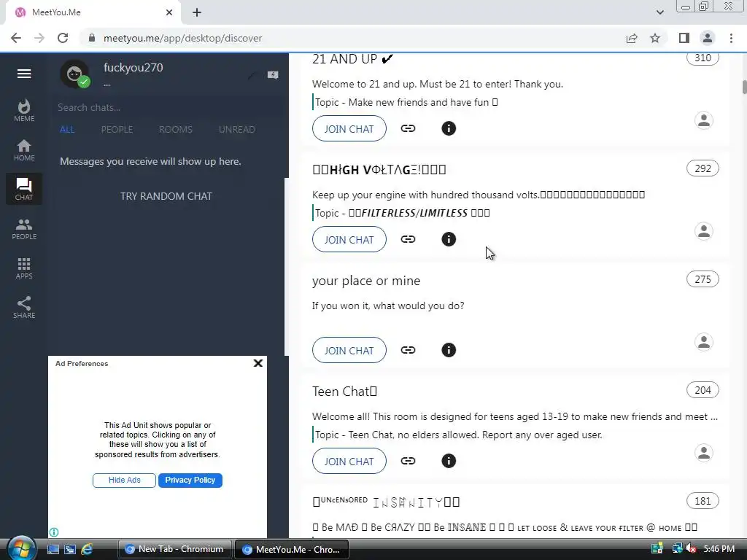Bookmark this page with star icon
This screenshot has height=560, width=747.
(655, 38)
